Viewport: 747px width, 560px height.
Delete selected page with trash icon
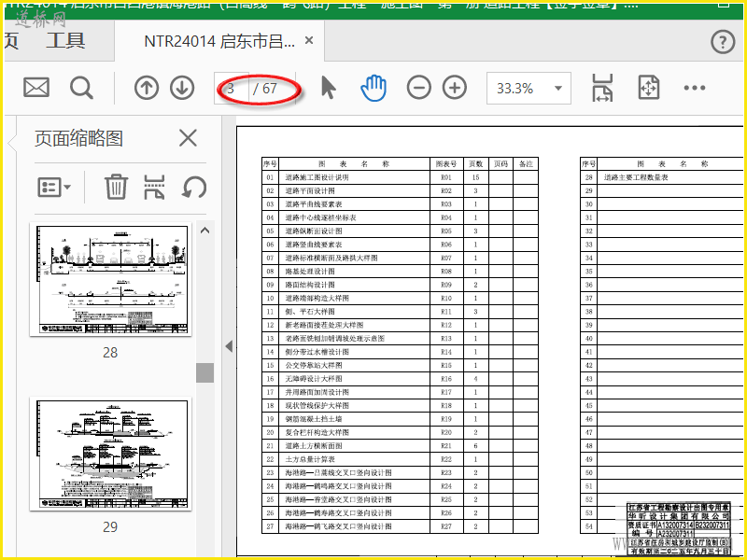116,186
